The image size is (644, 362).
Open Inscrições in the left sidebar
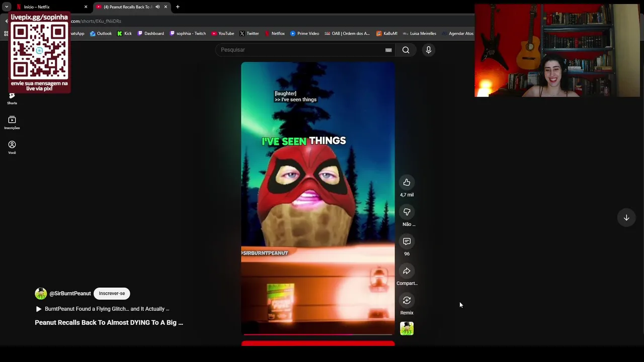(12, 123)
